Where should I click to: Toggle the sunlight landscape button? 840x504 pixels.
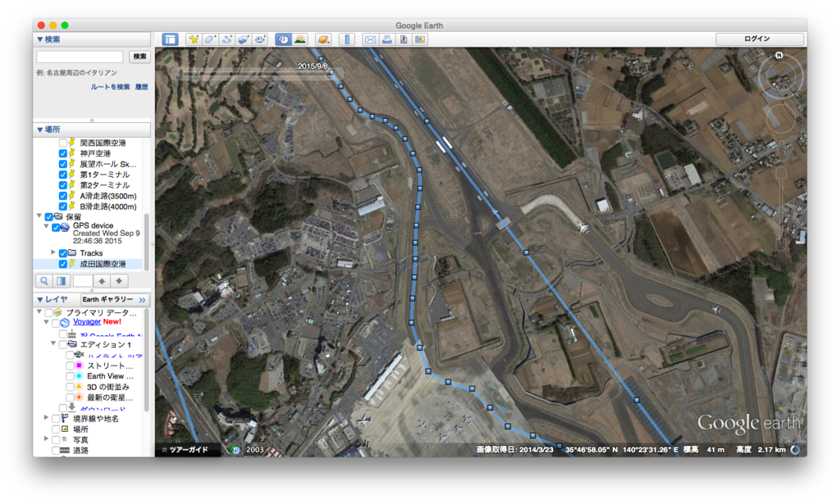300,39
